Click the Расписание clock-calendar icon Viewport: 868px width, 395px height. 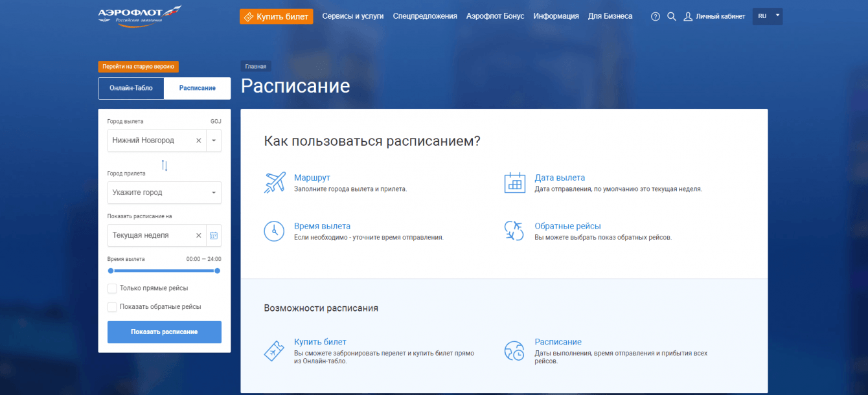click(515, 351)
